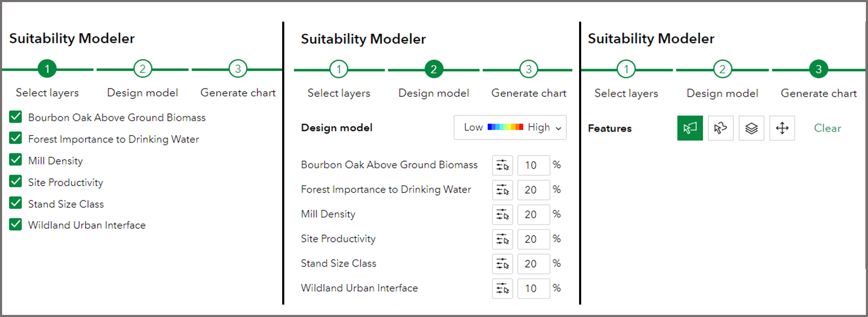Activate the move/pan arrows tool
The height and width of the screenshot is (317, 868).
point(782,128)
